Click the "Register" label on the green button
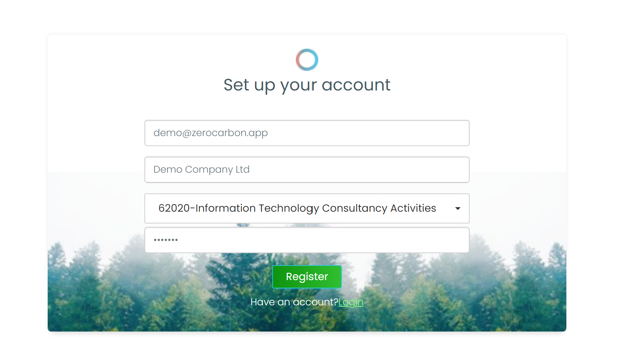This screenshot has width=622, height=364. tap(307, 277)
